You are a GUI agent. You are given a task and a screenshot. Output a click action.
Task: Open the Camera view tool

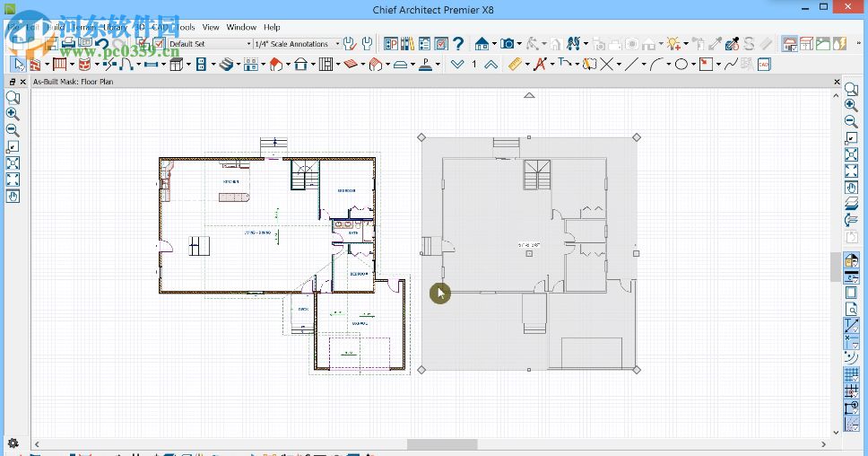pyautogui.click(x=507, y=44)
